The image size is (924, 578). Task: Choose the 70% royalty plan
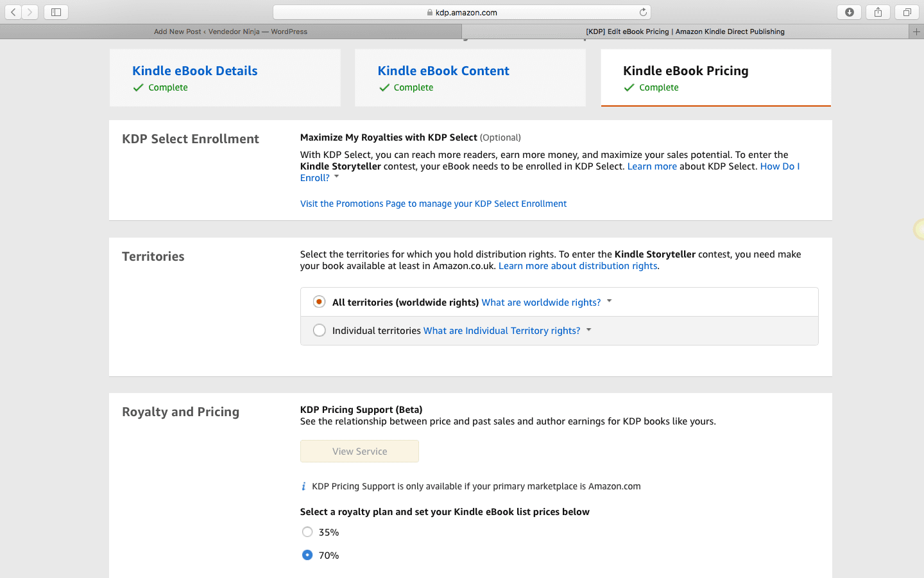(307, 555)
